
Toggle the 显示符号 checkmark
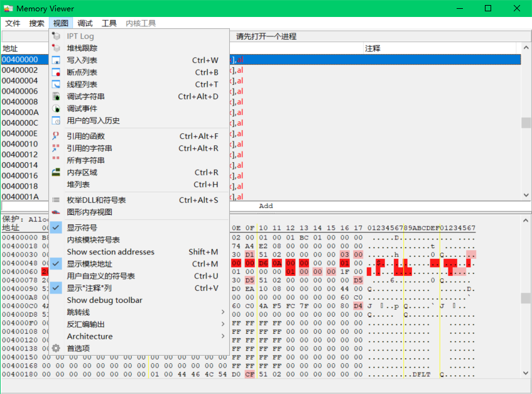(57, 227)
